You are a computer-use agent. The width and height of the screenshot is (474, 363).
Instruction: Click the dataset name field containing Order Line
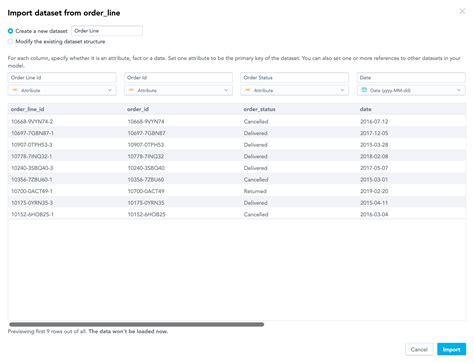(107, 31)
